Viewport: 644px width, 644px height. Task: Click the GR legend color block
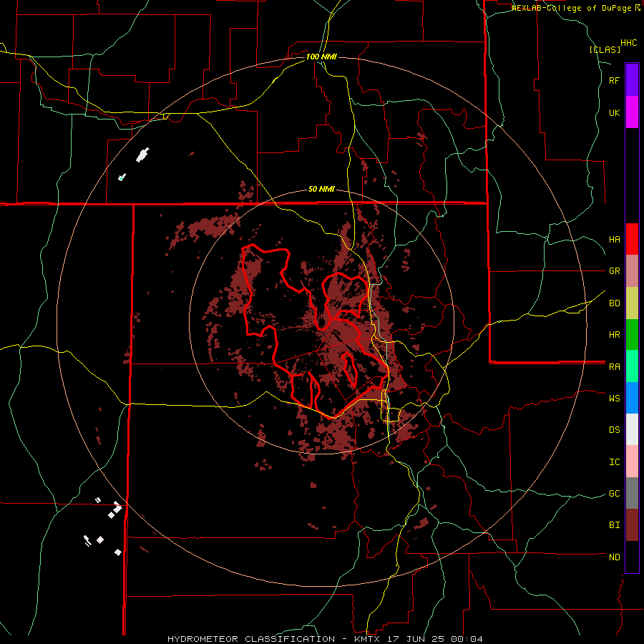632,271
